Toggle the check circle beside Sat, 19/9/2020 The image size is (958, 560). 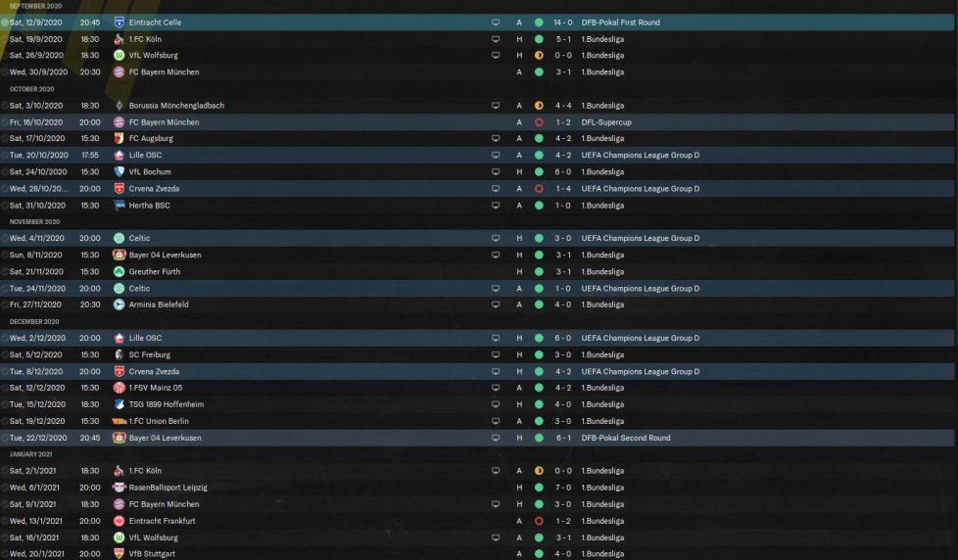click(x=5, y=38)
